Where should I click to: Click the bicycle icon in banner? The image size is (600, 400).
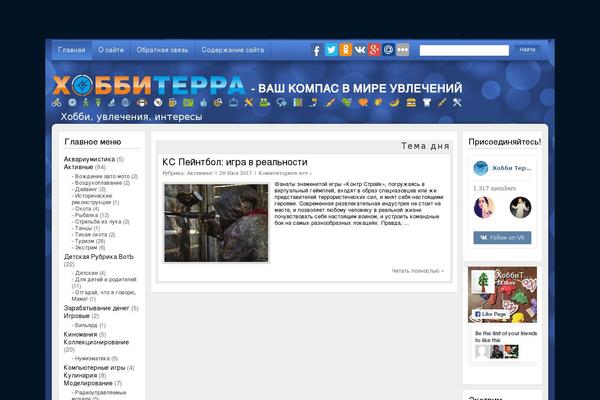point(57,103)
